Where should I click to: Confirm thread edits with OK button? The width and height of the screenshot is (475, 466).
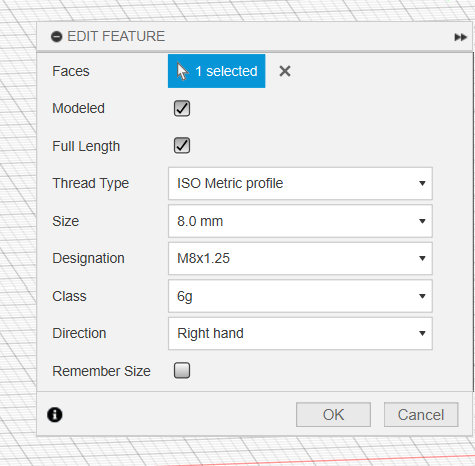click(x=333, y=415)
